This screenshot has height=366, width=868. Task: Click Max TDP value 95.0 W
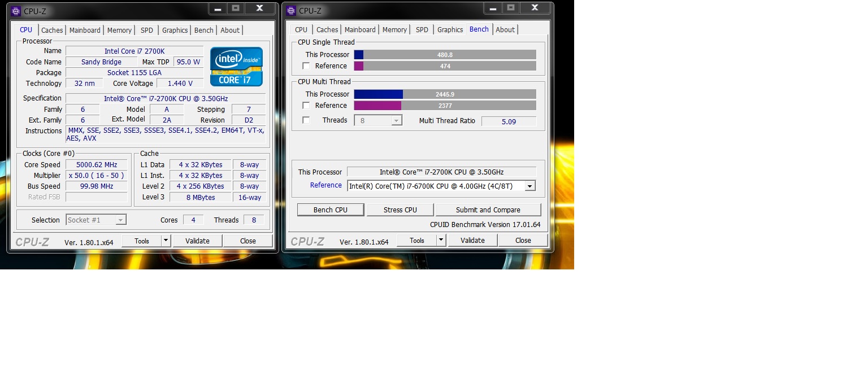click(188, 62)
